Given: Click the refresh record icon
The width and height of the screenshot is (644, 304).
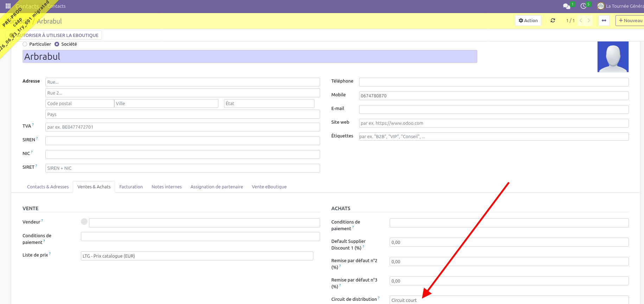Looking at the screenshot, I should [553, 20].
